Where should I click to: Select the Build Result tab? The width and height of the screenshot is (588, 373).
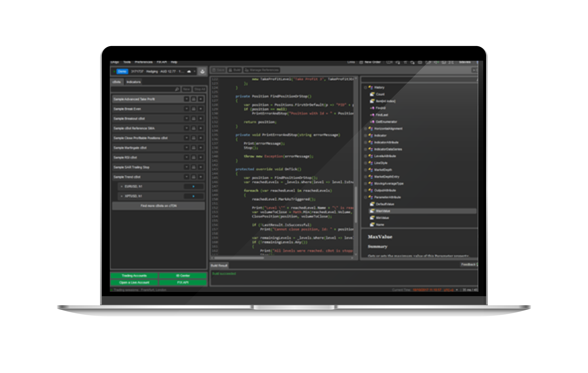(x=219, y=265)
